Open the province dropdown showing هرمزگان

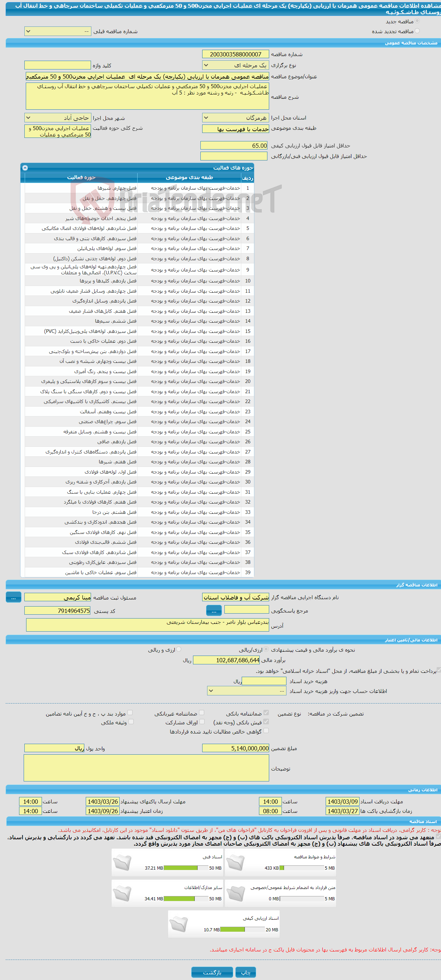click(236, 118)
